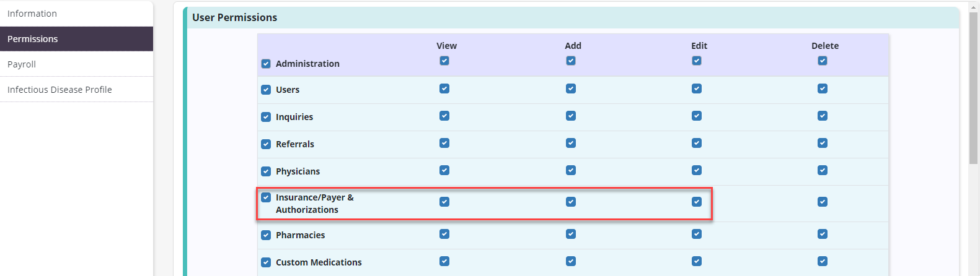Disable Edit permission for Physicians
This screenshot has height=276, width=980.
[x=697, y=170]
